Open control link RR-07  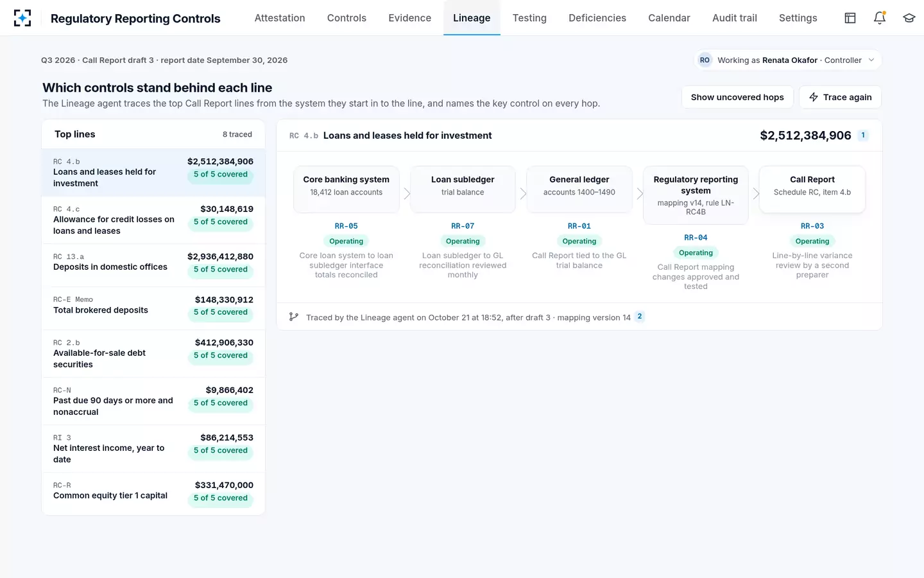(x=463, y=226)
